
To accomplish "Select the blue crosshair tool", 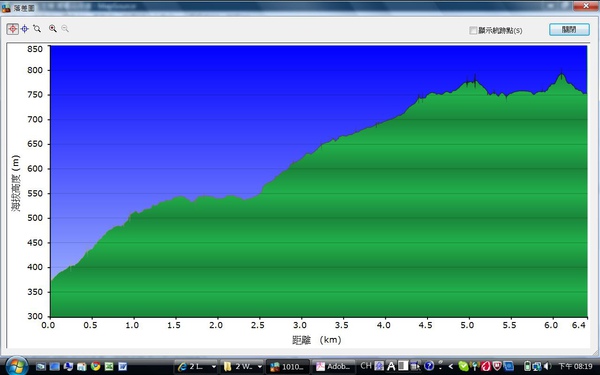I will pos(25,29).
